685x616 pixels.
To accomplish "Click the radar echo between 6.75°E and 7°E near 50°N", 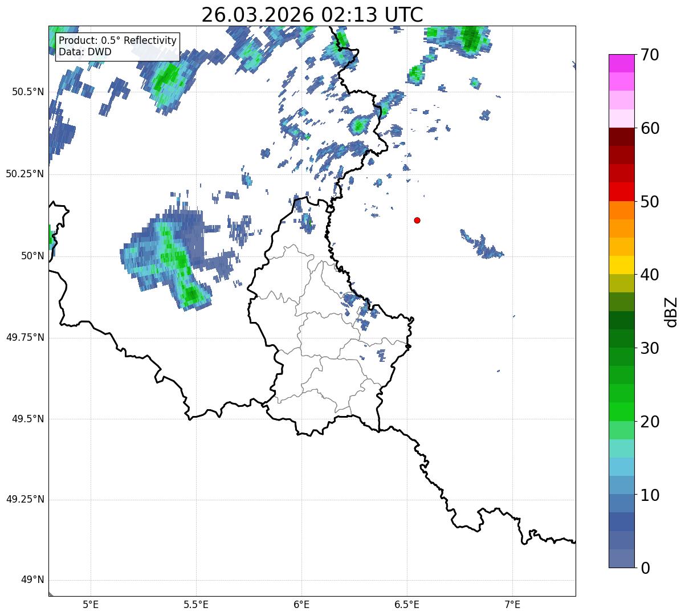I will (482, 245).
